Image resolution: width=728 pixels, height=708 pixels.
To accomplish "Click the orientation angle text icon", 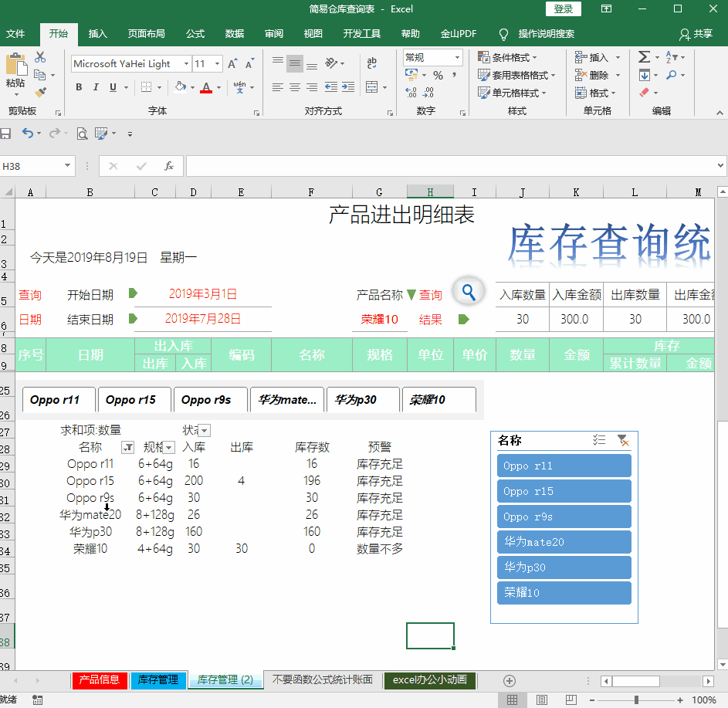I will (x=331, y=63).
